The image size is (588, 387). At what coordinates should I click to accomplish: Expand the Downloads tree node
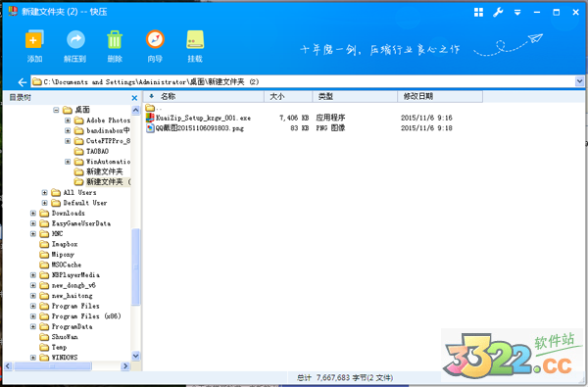[33, 213]
